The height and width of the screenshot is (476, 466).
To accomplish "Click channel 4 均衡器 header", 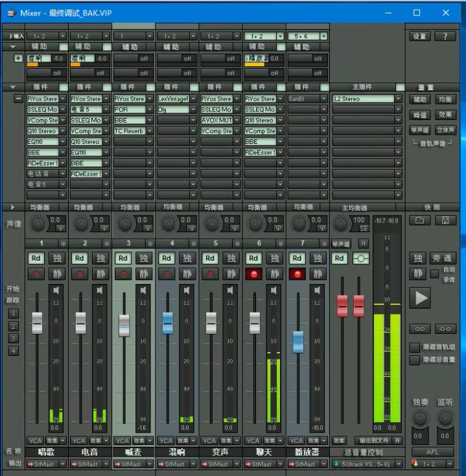I will [x=173, y=207].
